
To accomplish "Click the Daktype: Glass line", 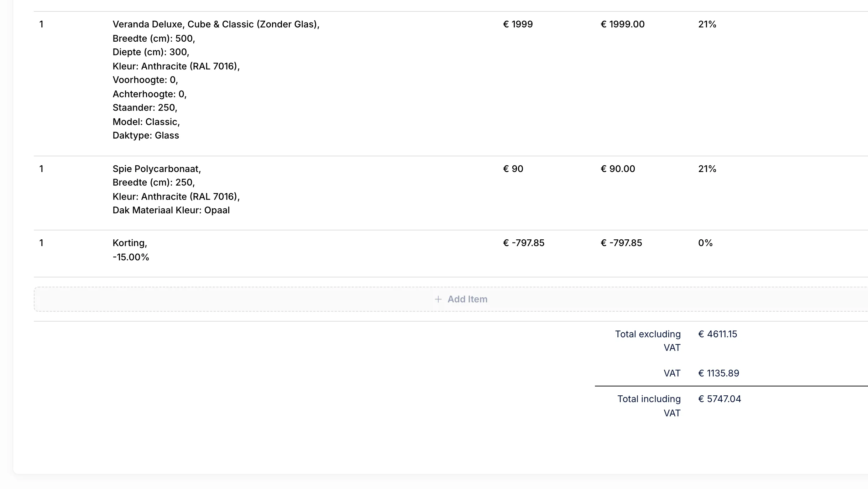I will coord(146,135).
